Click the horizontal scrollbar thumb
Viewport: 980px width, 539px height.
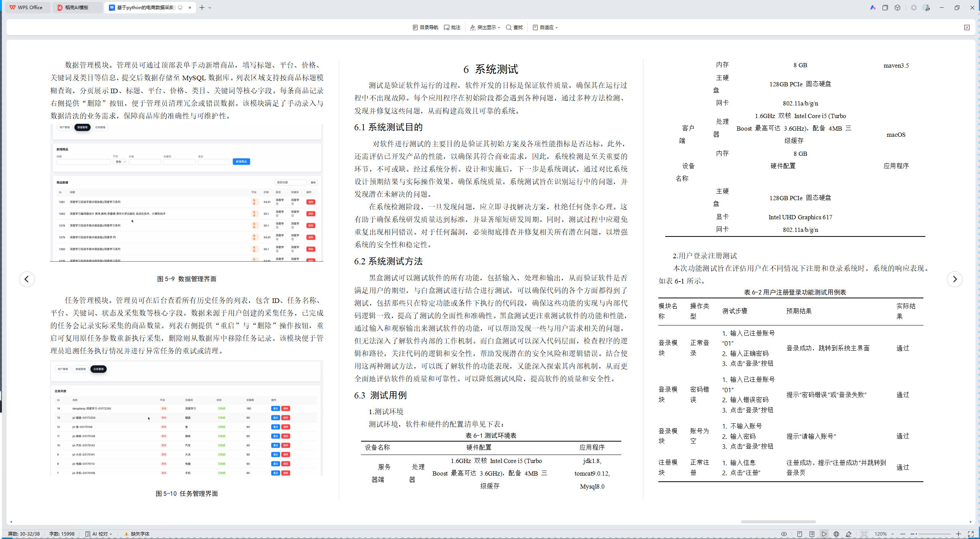coord(778,521)
